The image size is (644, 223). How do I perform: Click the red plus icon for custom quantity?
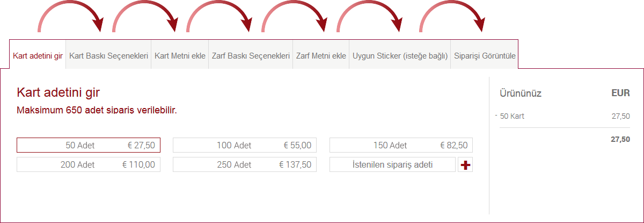pyautogui.click(x=465, y=165)
